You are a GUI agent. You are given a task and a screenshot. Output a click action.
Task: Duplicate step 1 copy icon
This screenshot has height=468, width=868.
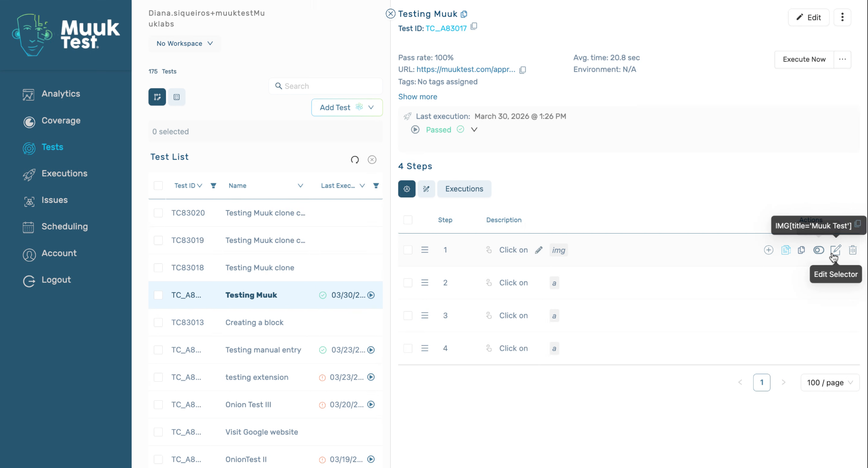pyautogui.click(x=802, y=250)
